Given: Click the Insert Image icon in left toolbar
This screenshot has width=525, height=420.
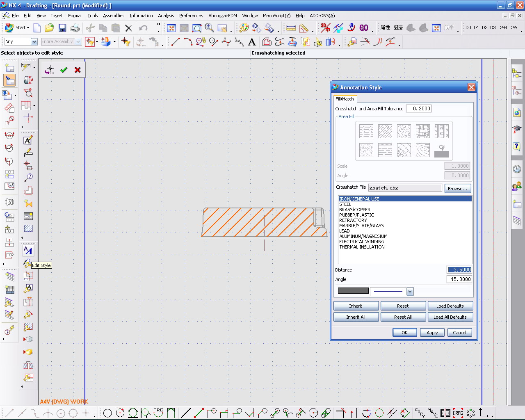Looking at the screenshot, I should click(x=28, y=216).
